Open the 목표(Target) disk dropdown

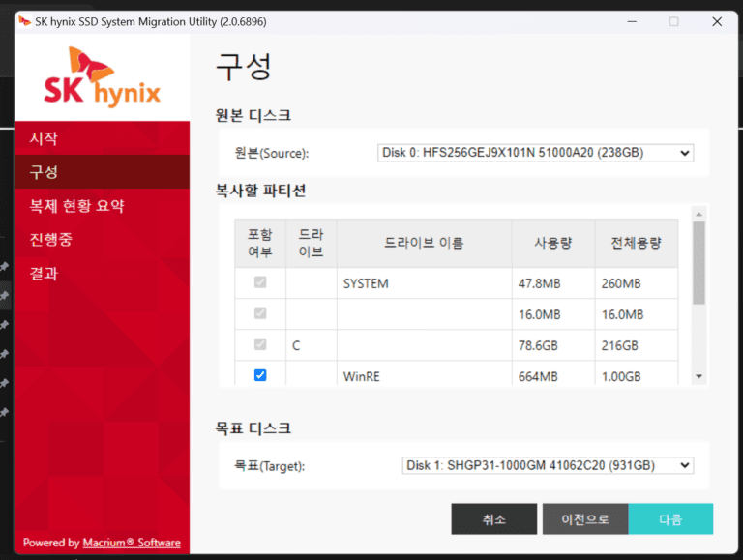pyautogui.click(x=548, y=465)
